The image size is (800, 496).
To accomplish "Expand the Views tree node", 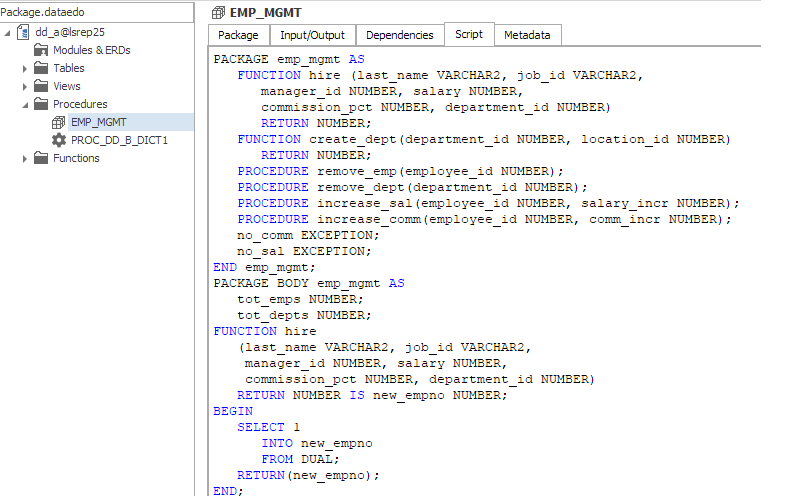I will click(26, 86).
